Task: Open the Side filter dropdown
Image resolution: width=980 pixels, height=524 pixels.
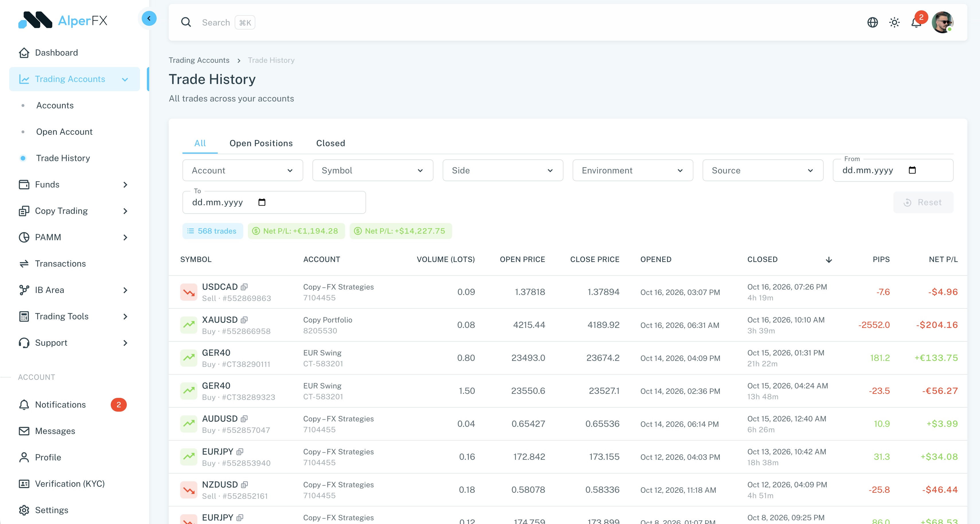Action: click(503, 170)
